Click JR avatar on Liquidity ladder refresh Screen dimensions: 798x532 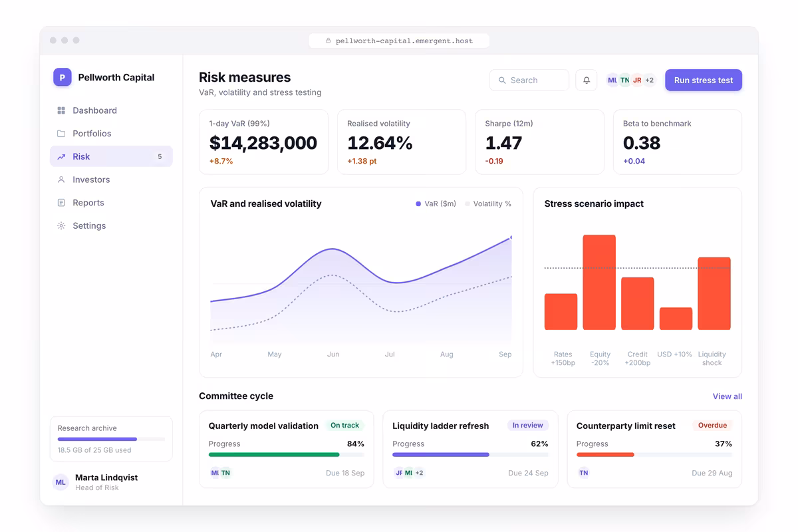[x=399, y=473]
